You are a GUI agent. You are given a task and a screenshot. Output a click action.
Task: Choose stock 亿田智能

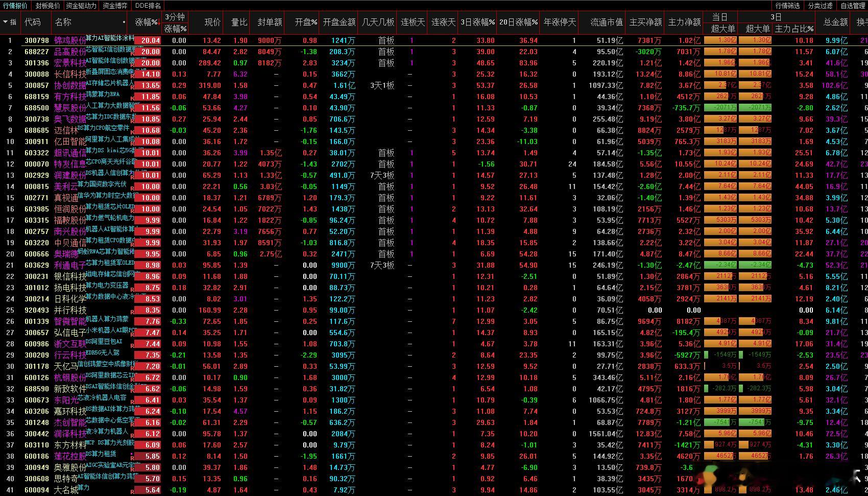70,141
